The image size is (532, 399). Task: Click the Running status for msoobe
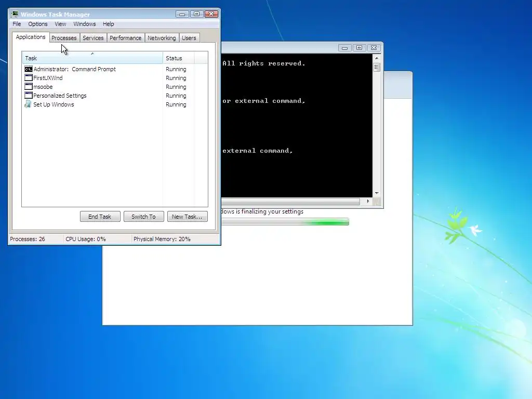(x=176, y=87)
